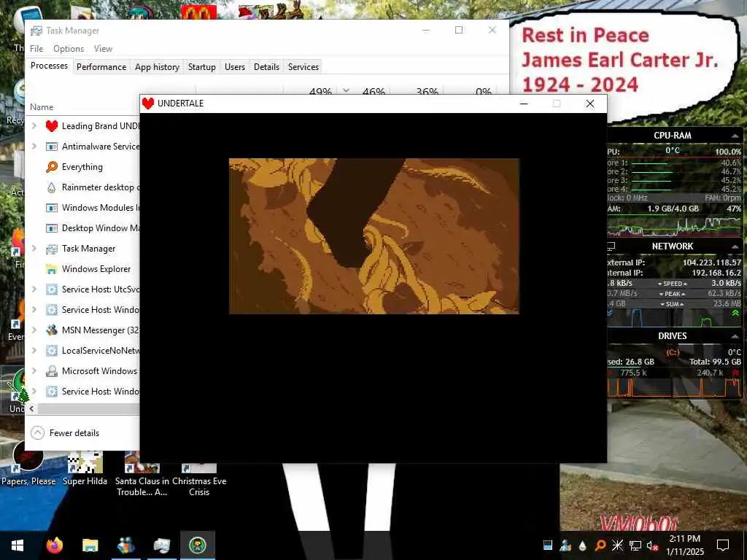Click the network tray icon
The width and height of the screenshot is (747, 560).
tap(635, 545)
